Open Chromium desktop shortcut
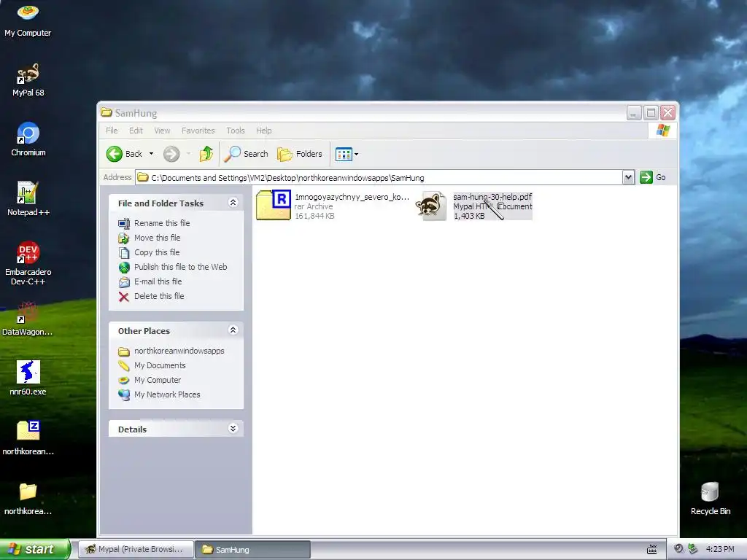The image size is (747, 560). pyautogui.click(x=28, y=139)
